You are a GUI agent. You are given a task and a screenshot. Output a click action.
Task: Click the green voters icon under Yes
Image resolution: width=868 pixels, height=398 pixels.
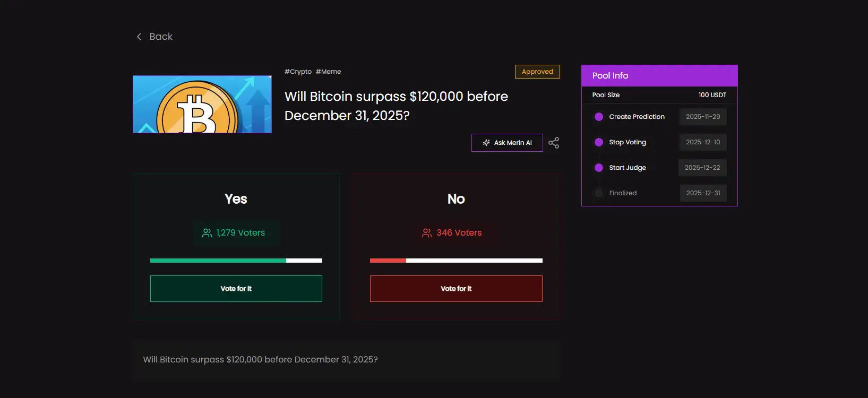point(207,233)
